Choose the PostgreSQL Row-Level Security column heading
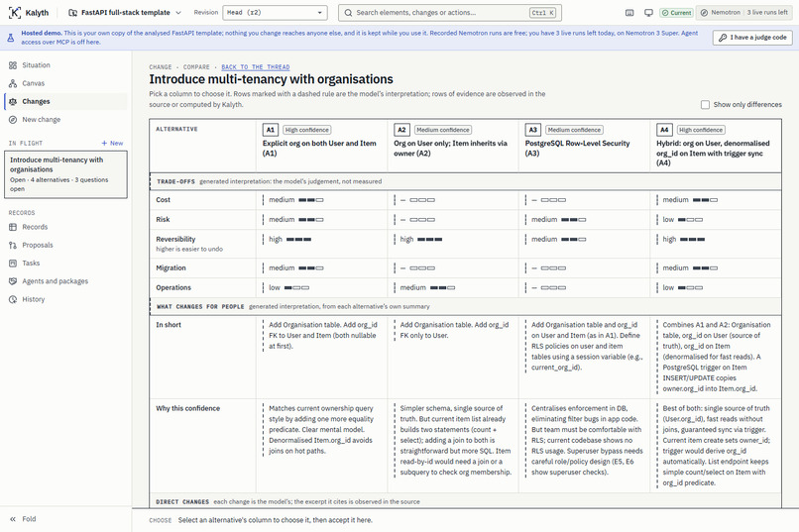The height and width of the screenshot is (532, 799). pos(577,149)
